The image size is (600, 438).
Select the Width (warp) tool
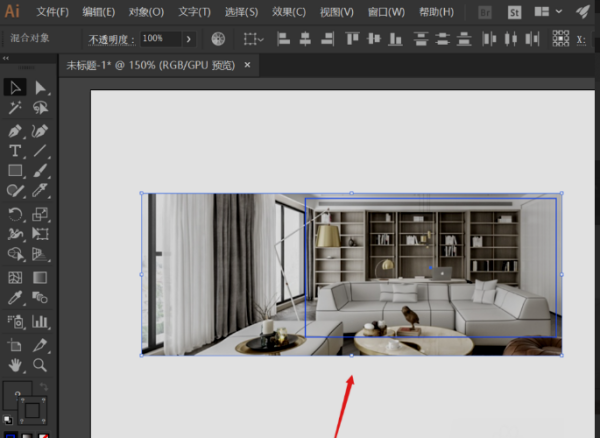click(15, 234)
